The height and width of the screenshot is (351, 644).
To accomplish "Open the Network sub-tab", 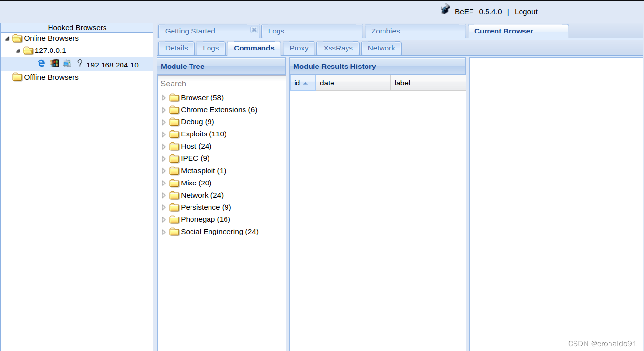I will [382, 48].
